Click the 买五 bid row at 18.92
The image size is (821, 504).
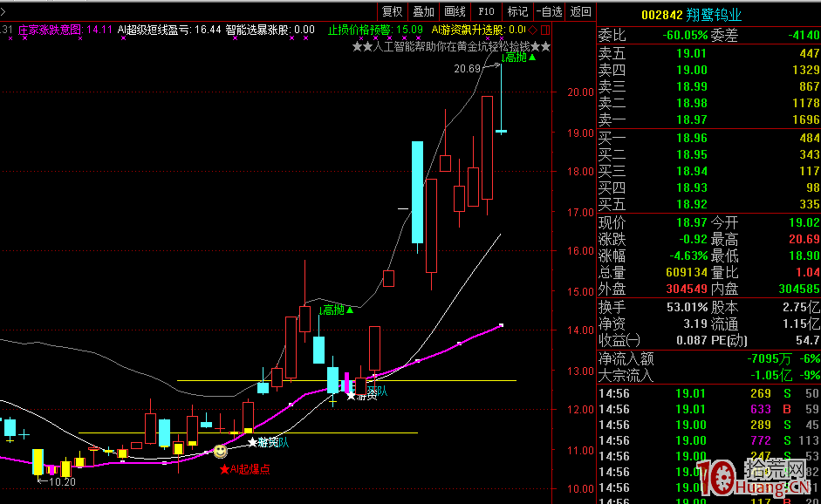click(709, 204)
